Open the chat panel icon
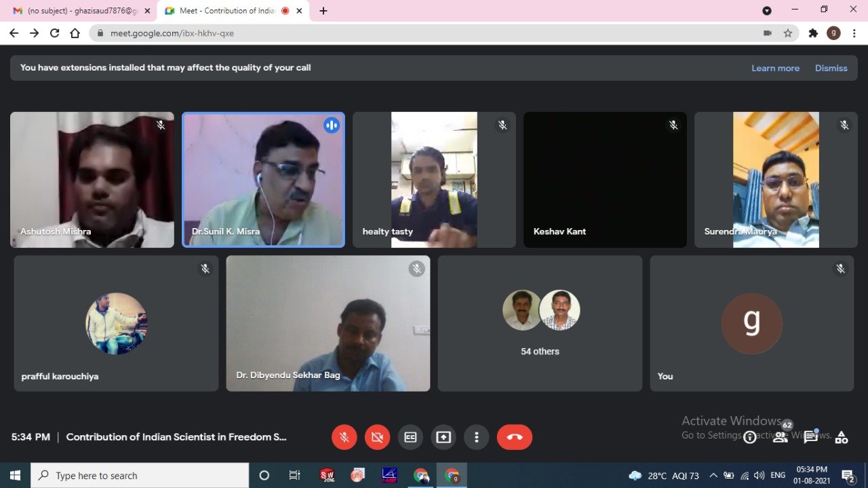 pyautogui.click(x=810, y=438)
